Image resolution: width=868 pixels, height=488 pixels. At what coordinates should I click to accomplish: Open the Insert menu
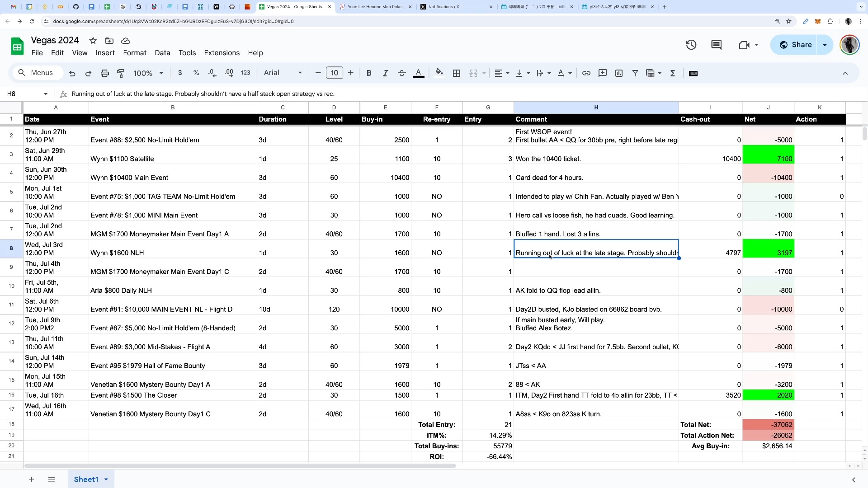point(105,53)
